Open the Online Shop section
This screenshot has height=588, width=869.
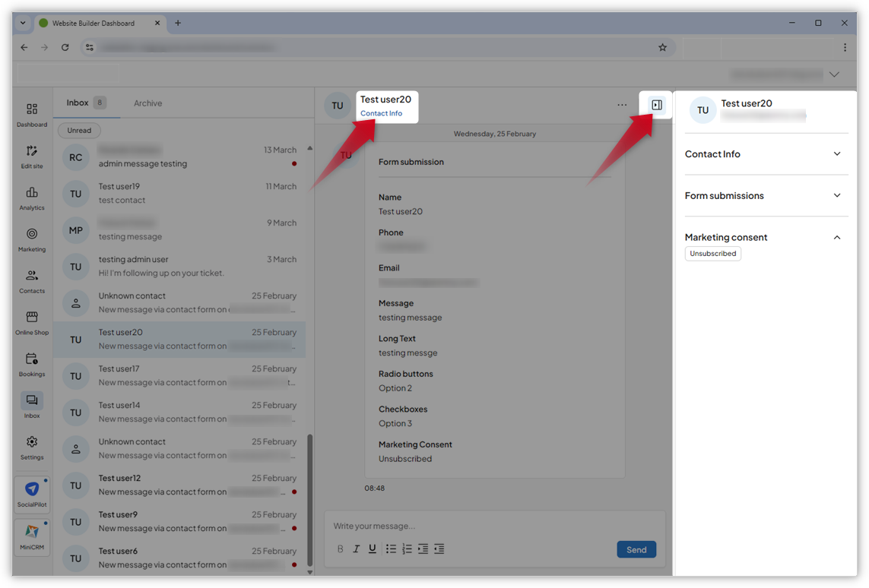[x=31, y=321]
